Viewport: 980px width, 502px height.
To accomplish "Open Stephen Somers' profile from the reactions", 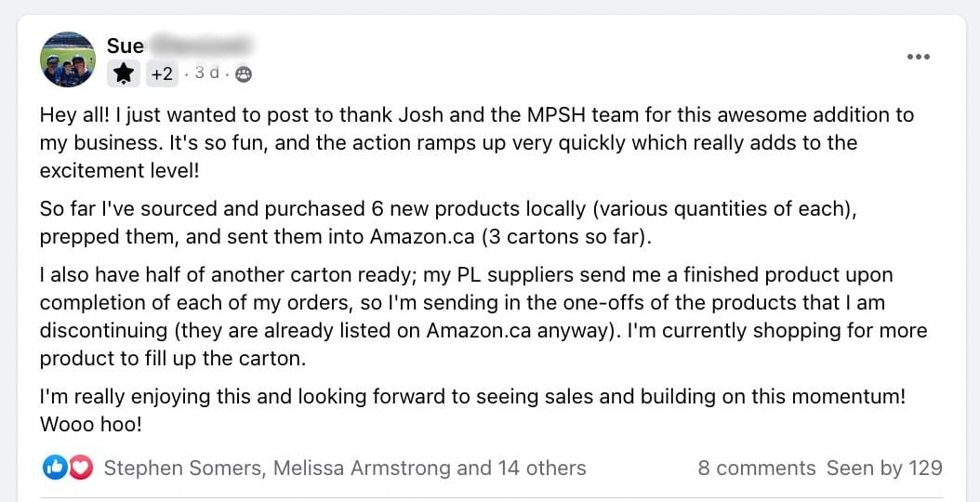I will (183, 468).
